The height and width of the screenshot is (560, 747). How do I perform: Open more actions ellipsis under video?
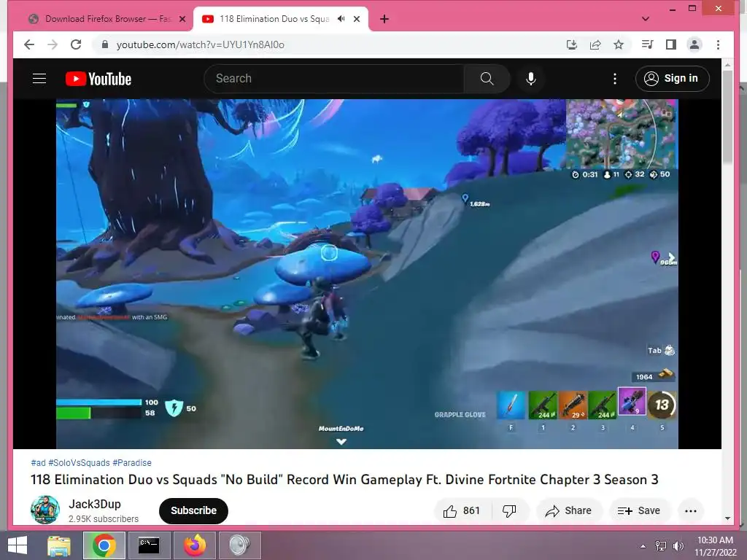(x=691, y=511)
